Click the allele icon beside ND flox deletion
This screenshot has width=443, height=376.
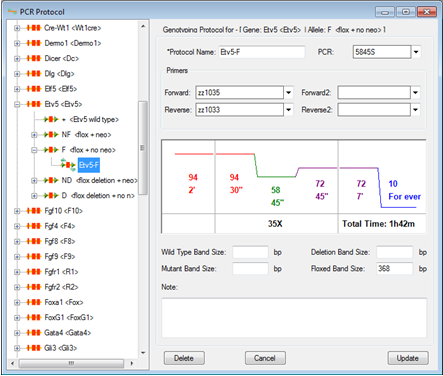coord(51,180)
